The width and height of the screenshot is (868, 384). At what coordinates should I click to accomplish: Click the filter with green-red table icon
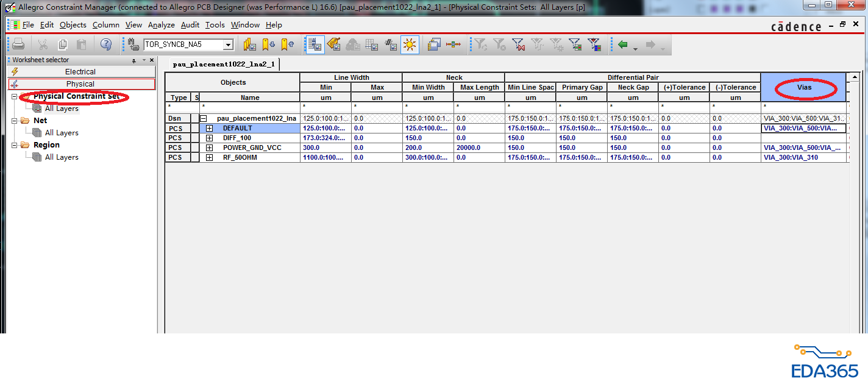click(575, 44)
